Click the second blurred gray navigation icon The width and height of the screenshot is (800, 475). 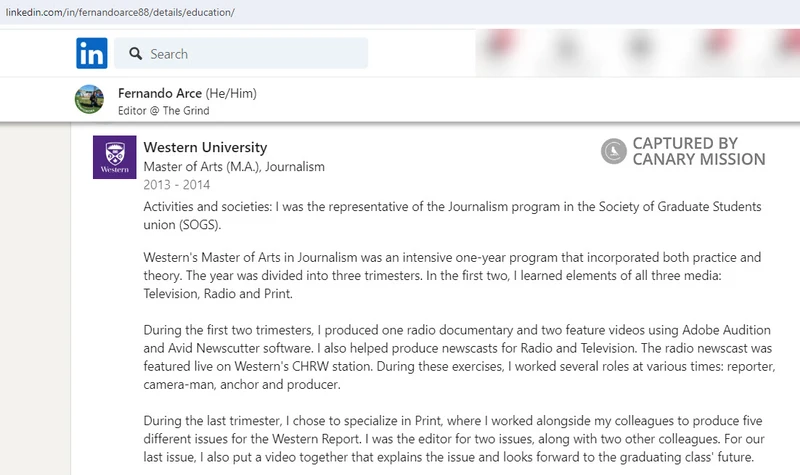pyautogui.click(x=566, y=48)
